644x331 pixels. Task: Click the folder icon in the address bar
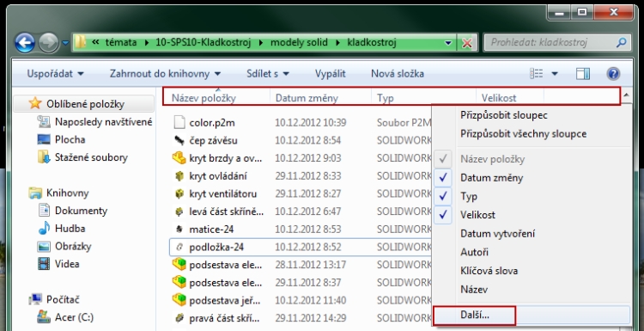tap(81, 42)
